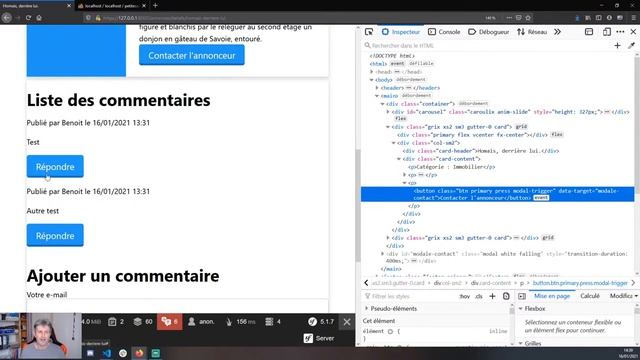Screen dimensions: 640x360
Task: Toggle the :hov pseudo-class panel
Action: 464,296
